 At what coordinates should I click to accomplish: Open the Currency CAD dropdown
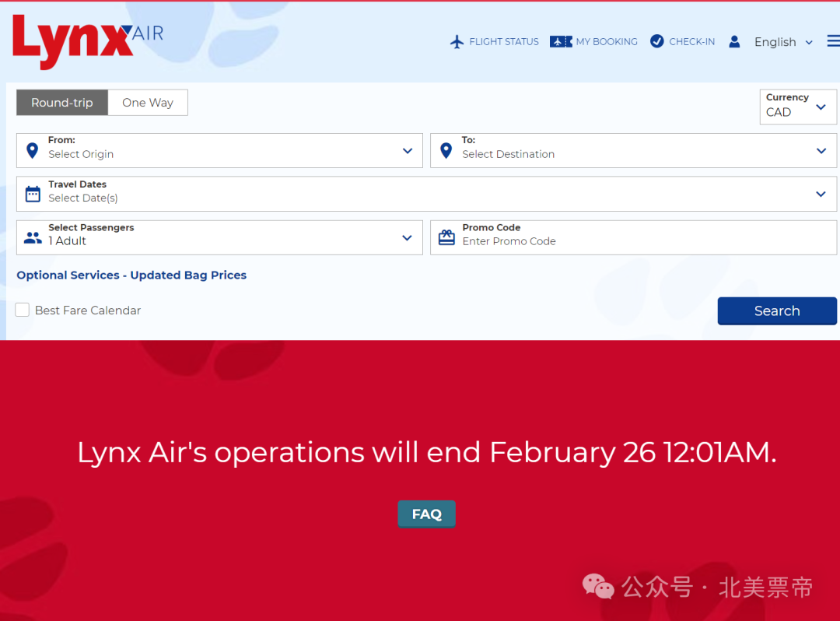(798, 107)
